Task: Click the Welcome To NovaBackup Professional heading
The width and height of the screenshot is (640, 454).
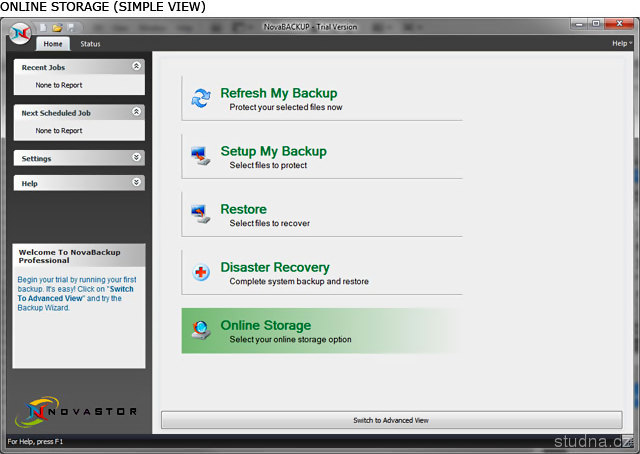Action: 69,256
